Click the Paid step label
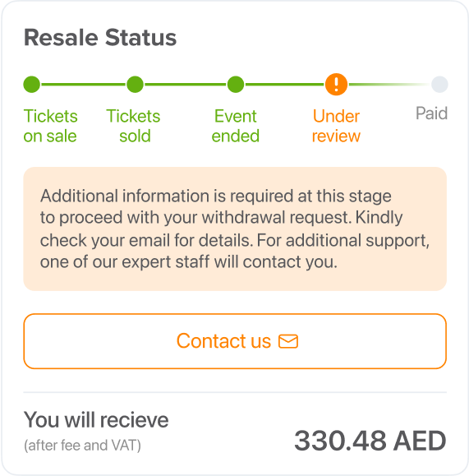This screenshot has height=476, width=469. [431, 113]
